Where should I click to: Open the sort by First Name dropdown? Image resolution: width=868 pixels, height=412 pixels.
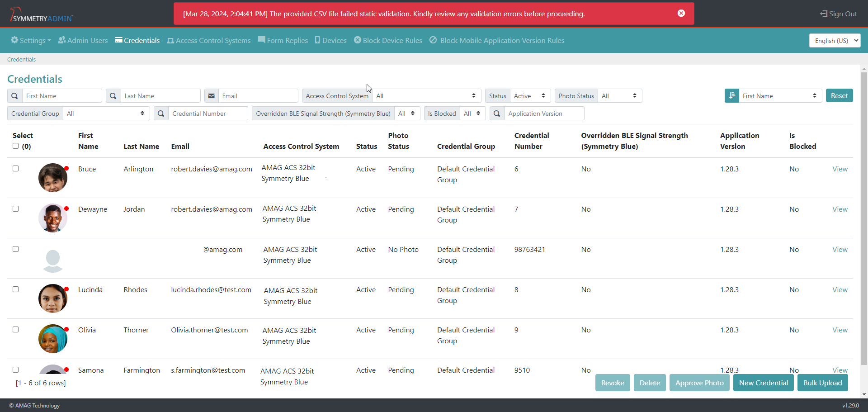(x=780, y=96)
